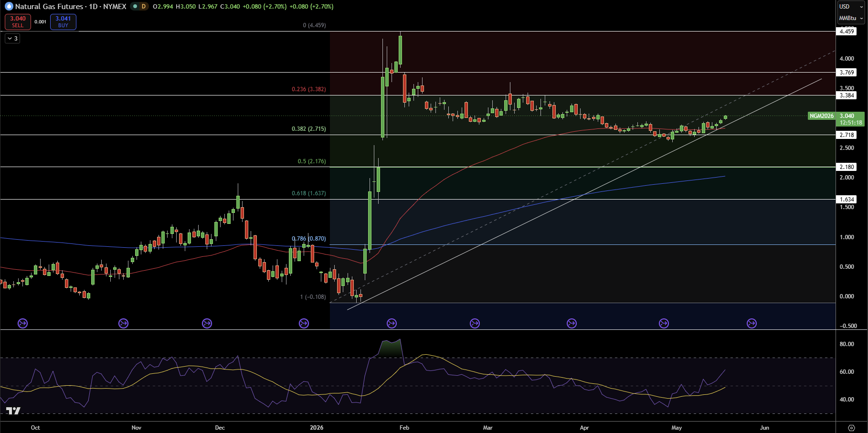This screenshot has height=433, width=868.
Task: Click the C3.040 close value in the OHLC readout
Action: (230, 7)
